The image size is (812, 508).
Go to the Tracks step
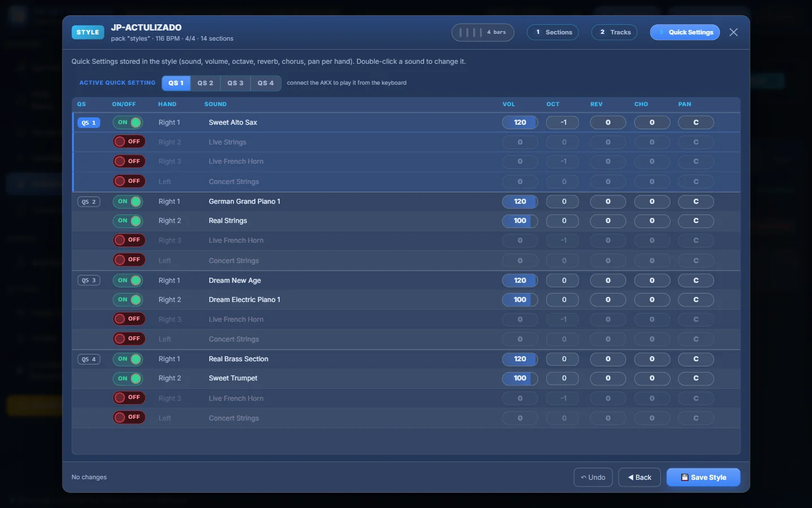615,32
